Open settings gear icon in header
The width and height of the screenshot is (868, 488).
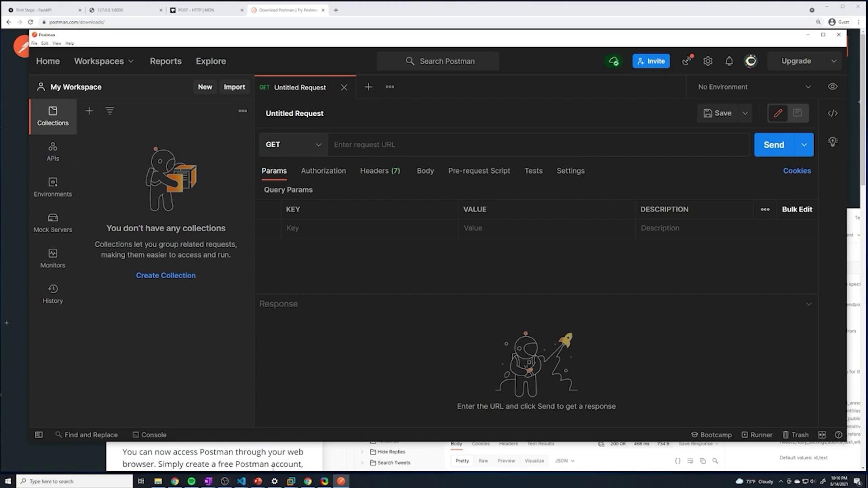pos(708,61)
